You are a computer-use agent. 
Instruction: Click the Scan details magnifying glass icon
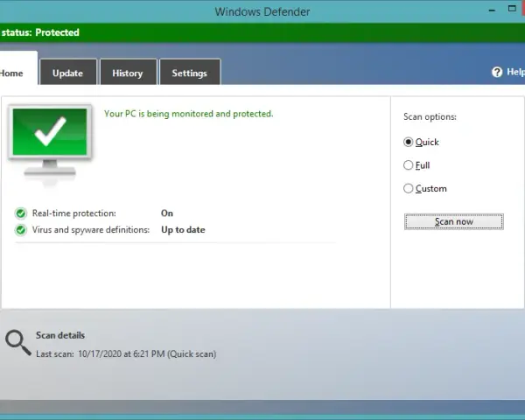[x=18, y=343]
